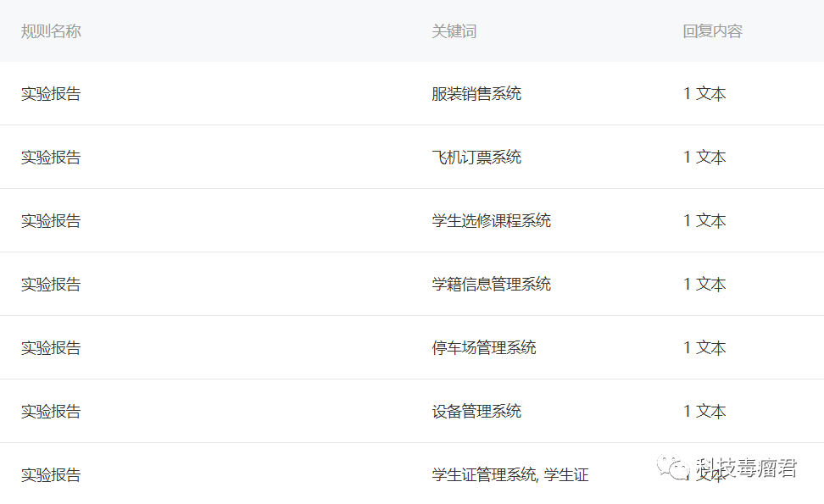The height and width of the screenshot is (504, 824).
Task: Select 实验报告 rule name in 学生证管理系统 row
Action: 51,475
